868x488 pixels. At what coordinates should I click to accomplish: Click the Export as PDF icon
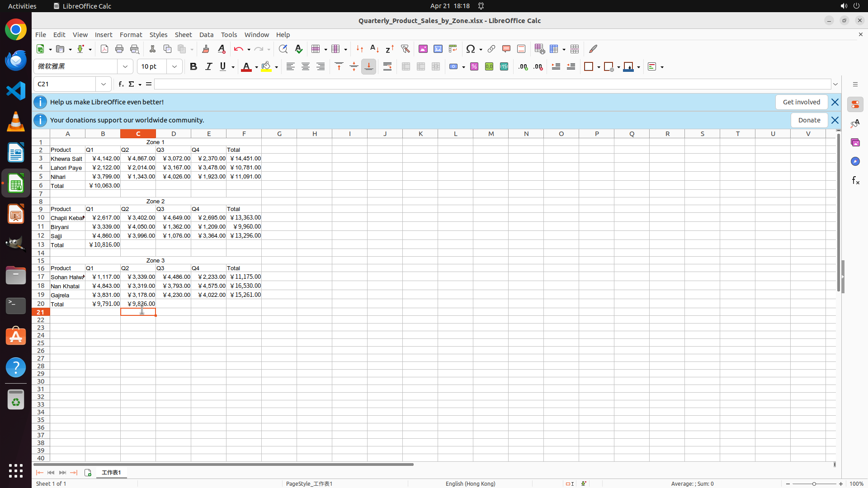click(104, 49)
